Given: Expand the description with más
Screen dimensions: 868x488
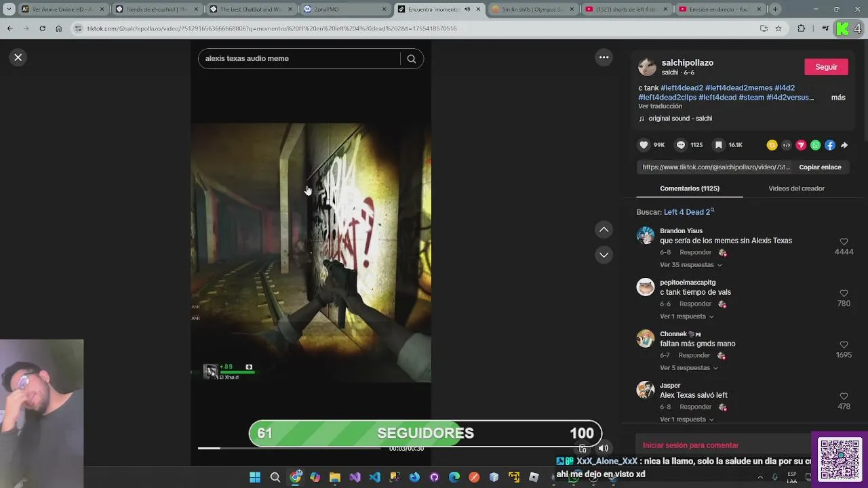Looking at the screenshot, I should tap(838, 98).
